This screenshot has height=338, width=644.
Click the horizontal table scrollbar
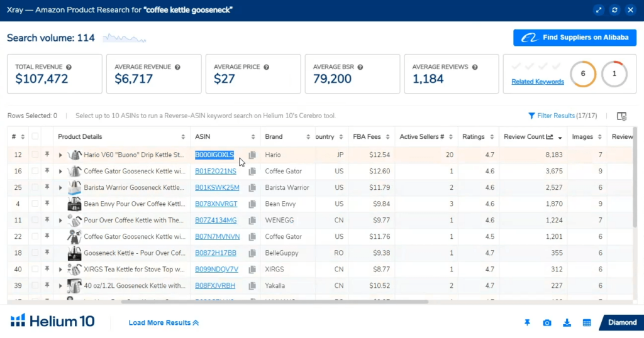tap(274, 302)
